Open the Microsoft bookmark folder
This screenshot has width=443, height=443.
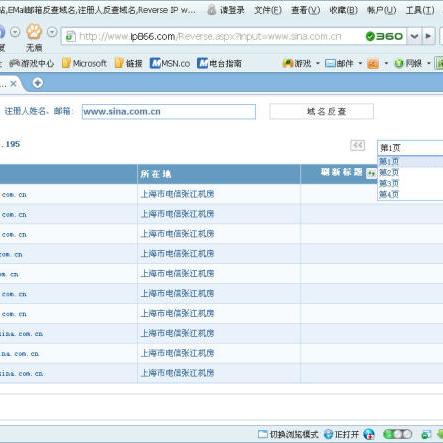tap(84, 63)
